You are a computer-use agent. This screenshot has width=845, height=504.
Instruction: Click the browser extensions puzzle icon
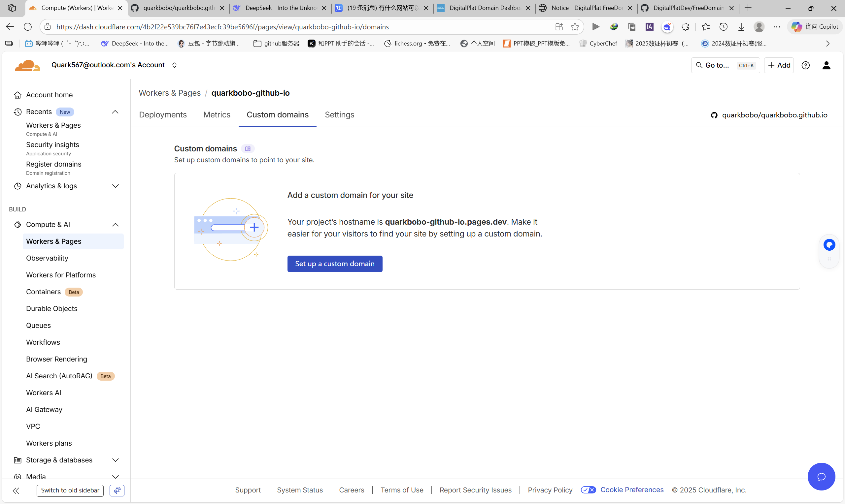685,27
